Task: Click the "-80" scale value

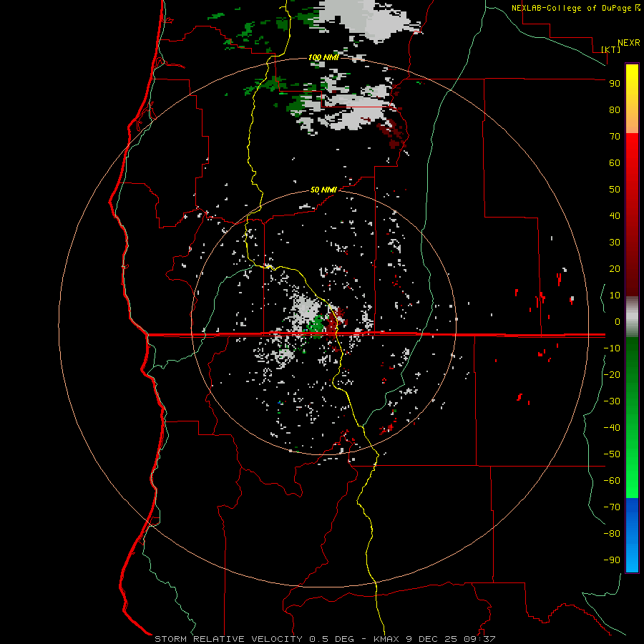Action: [x=612, y=534]
